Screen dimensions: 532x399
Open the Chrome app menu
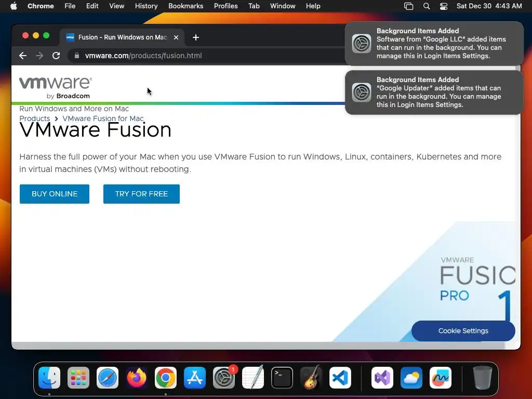pyautogui.click(x=41, y=6)
